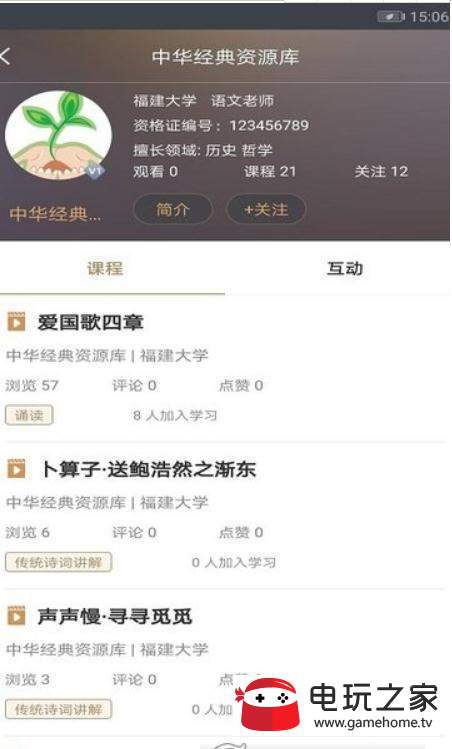452x749 pixels.
Task: Tap the back arrow icon
Action: [x=5, y=56]
